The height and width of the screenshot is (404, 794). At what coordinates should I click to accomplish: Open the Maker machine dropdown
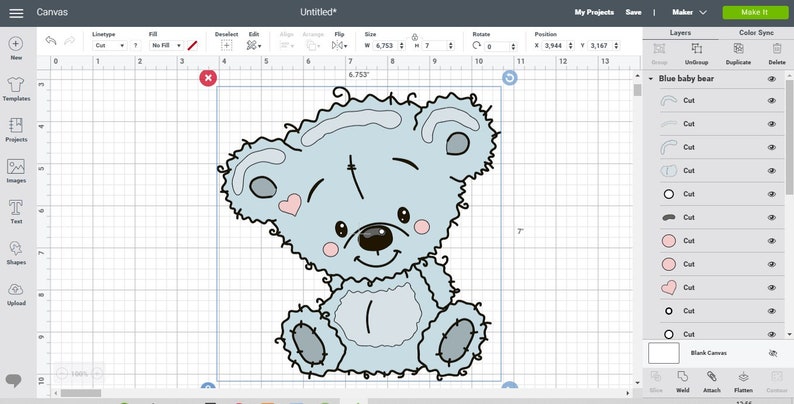click(x=689, y=12)
